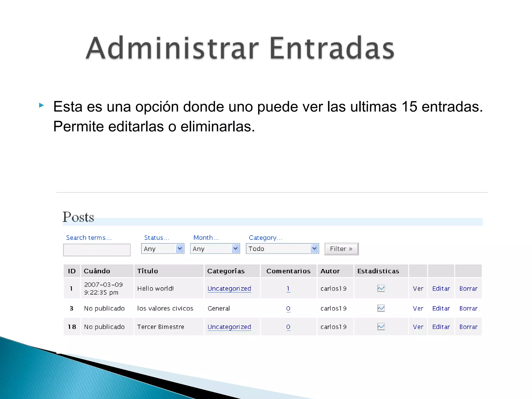Click the Filter » button
Viewport: 532px width, 399px height.
[x=341, y=249]
